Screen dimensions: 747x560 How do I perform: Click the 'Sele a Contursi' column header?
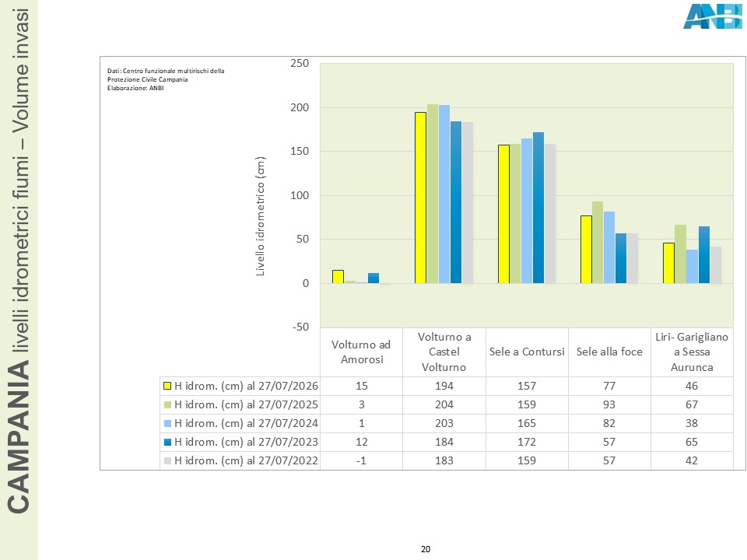pyautogui.click(x=527, y=352)
